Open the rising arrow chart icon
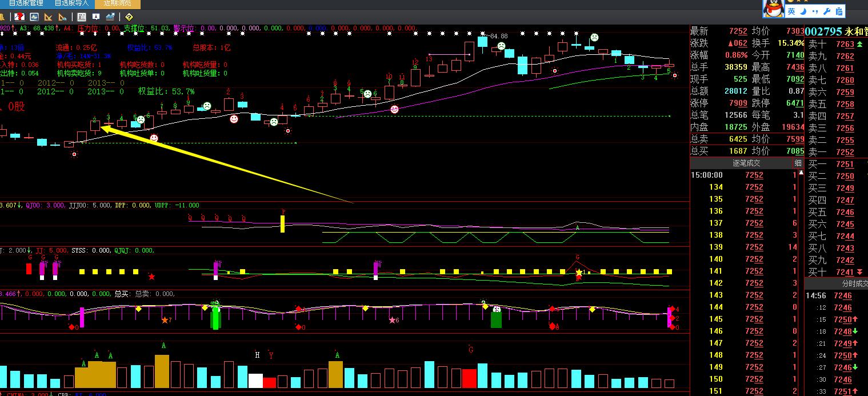868x396 pixels. (110, 17)
